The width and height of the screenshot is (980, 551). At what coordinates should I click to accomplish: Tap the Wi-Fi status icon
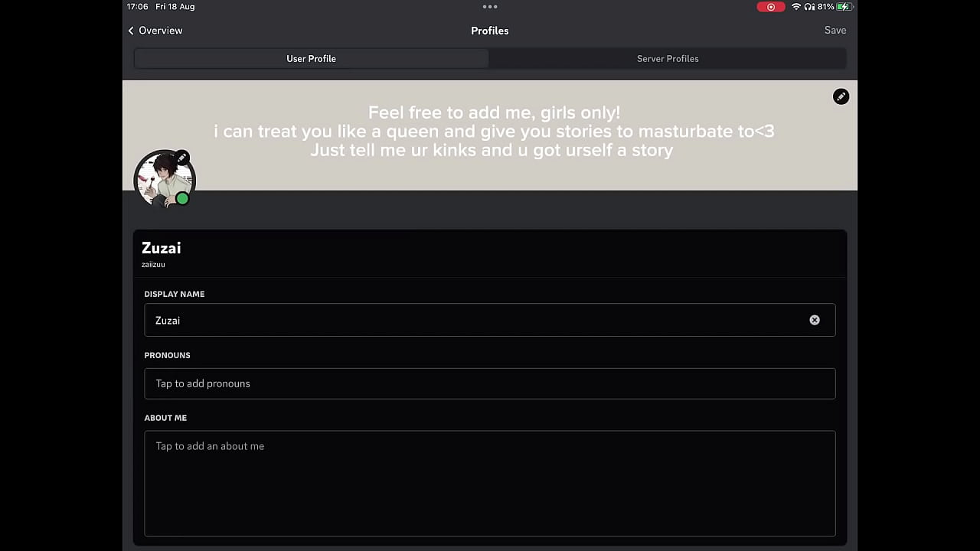(795, 7)
